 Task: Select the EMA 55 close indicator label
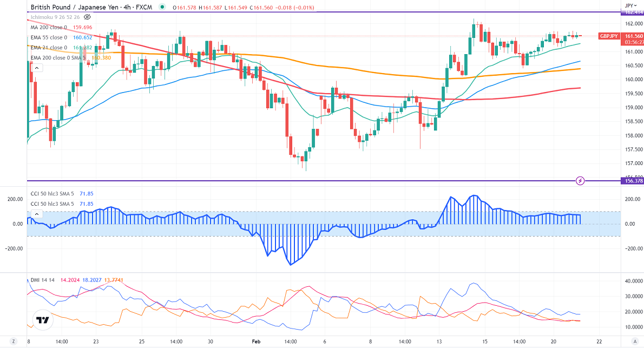[x=49, y=37]
